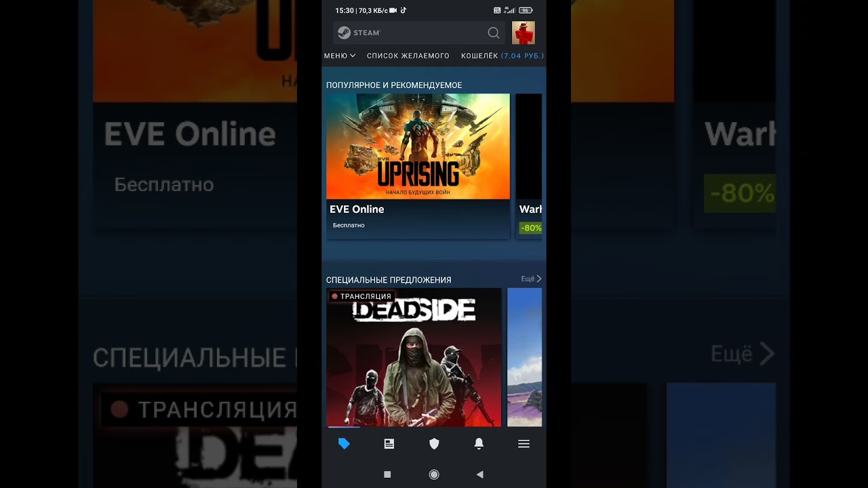Open the notifications bell tab
The width and height of the screenshot is (868, 488).
tap(479, 444)
